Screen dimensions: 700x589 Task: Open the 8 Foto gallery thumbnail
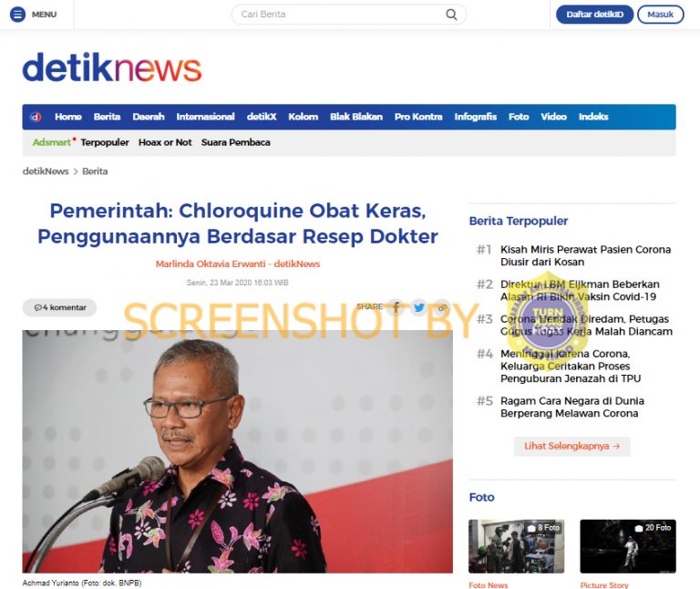[516, 546]
